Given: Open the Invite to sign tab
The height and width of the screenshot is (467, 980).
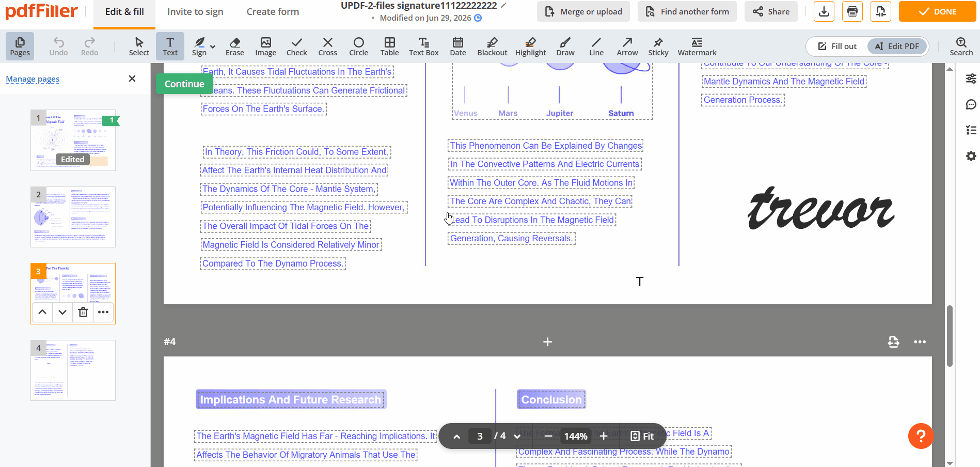Looking at the screenshot, I should pos(195,12).
